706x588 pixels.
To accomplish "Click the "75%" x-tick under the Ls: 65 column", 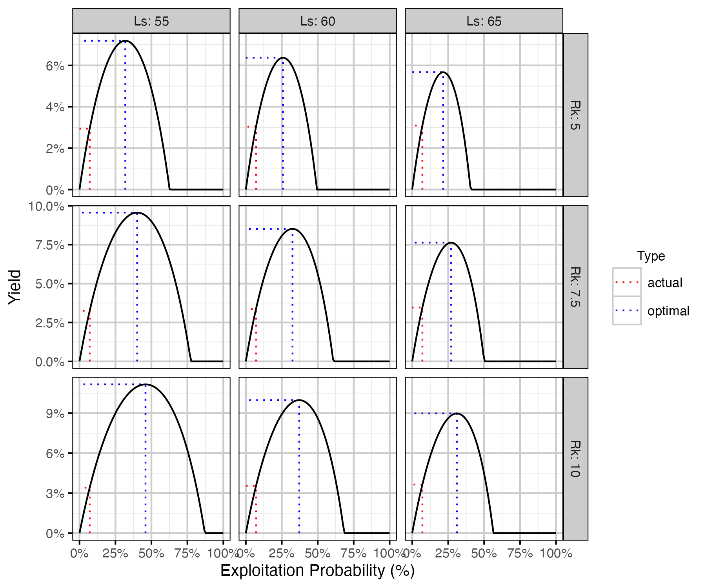I will click(x=520, y=553).
